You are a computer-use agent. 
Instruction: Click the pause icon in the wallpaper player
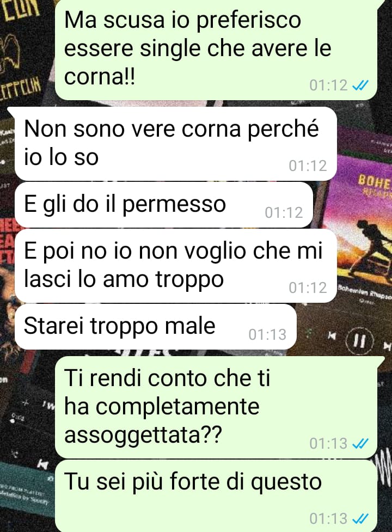tap(360, 340)
